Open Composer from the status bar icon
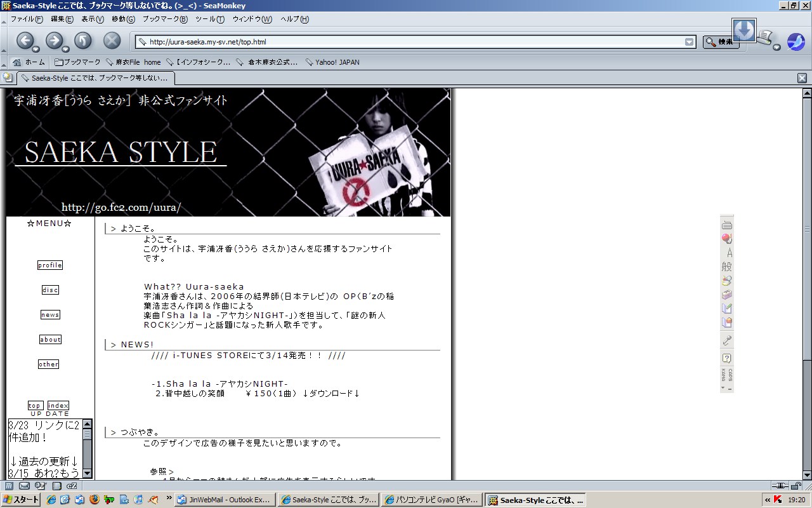 [39, 486]
